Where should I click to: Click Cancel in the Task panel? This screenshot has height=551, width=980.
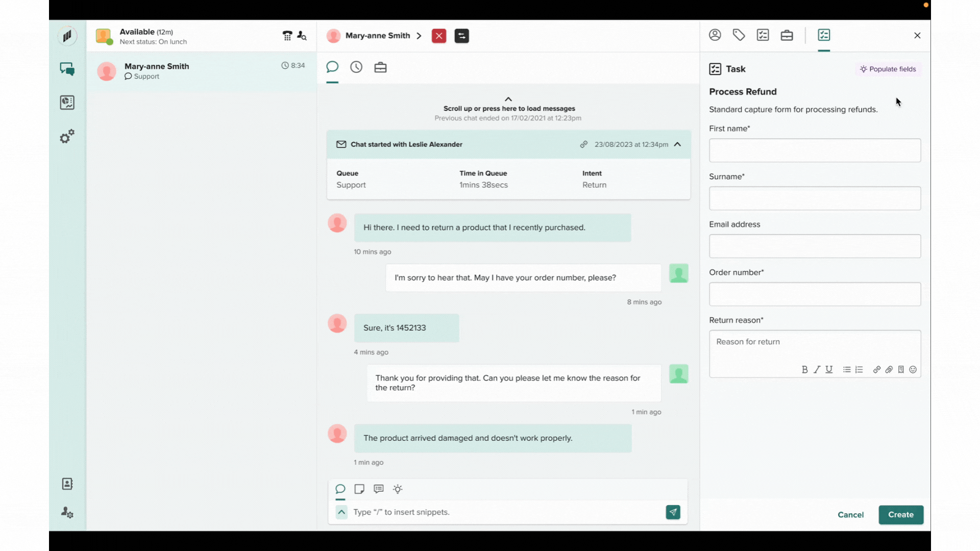[850, 514]
